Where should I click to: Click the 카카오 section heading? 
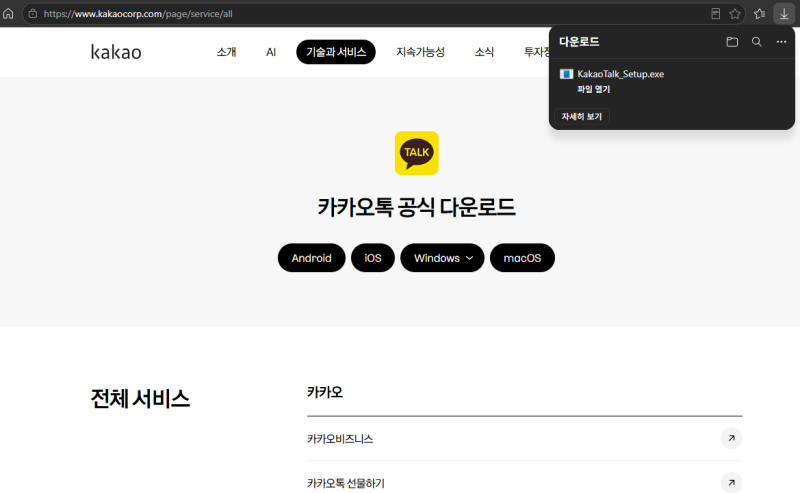[324, 392]
